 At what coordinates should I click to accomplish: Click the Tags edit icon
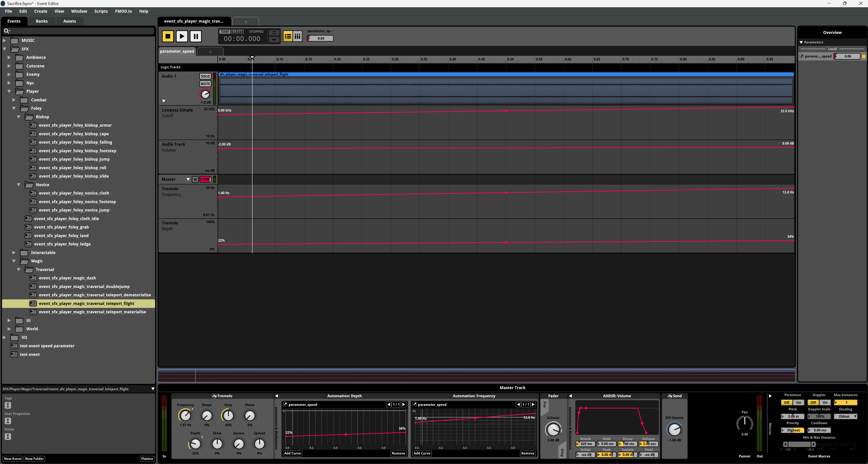pos(8,405)
